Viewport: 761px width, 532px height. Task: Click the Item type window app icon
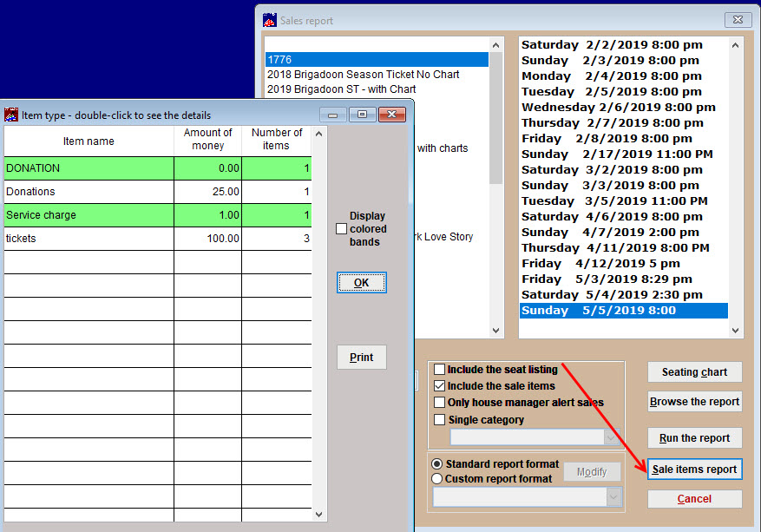click(x=11, y=115)
